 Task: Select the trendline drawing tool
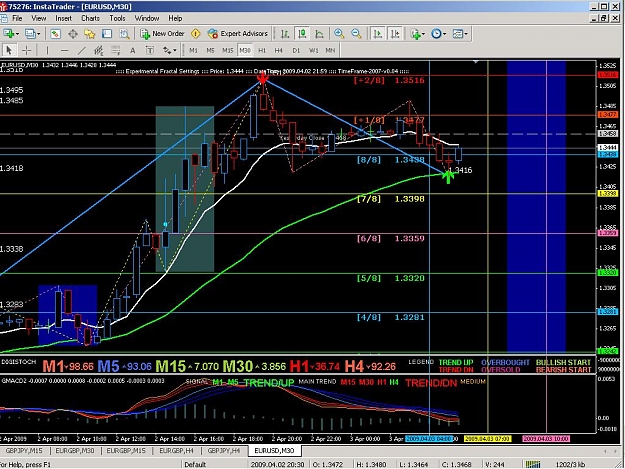pos(82,51)
